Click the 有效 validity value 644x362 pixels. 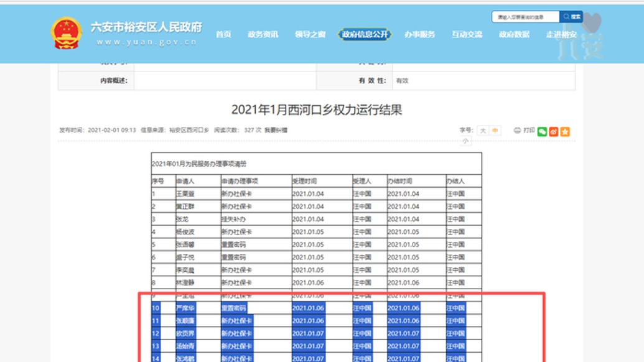coord(402,81)
